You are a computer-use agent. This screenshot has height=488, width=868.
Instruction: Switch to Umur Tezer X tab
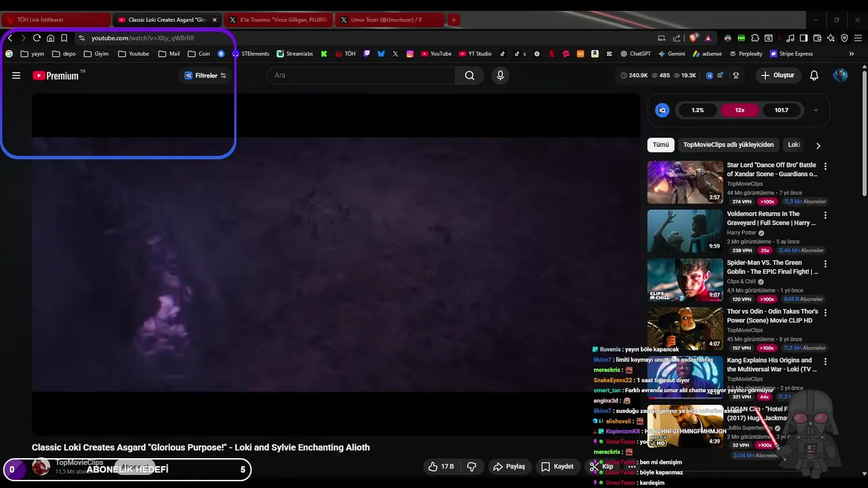click(x=390, y=20)
